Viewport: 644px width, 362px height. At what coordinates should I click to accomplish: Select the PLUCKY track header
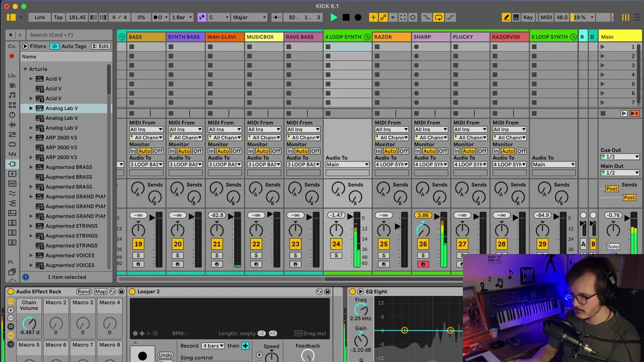(x=470, y=37)
